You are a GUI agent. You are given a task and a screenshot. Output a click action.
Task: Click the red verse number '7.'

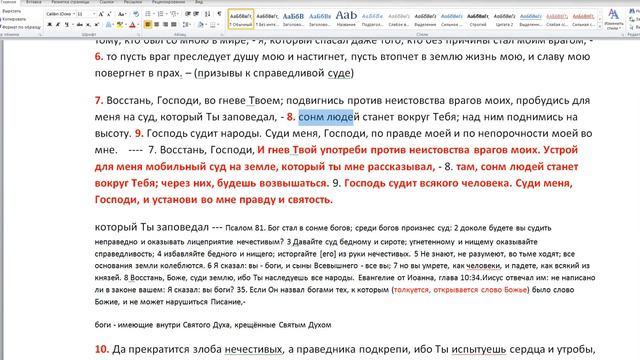pyautogui.click(x=99, y=100)
